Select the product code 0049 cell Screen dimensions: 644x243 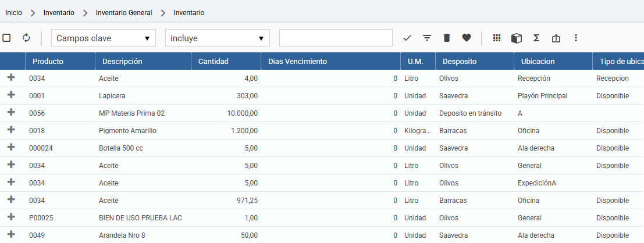(61, 235)
